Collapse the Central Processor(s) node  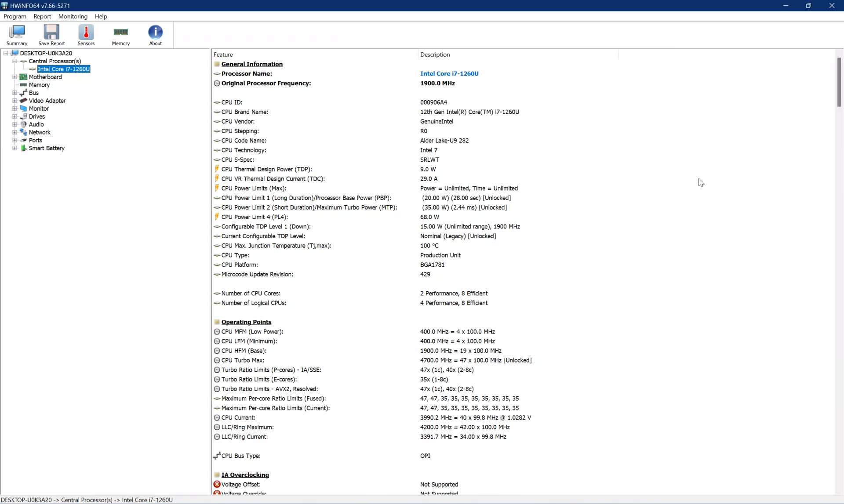click(15, 61)
